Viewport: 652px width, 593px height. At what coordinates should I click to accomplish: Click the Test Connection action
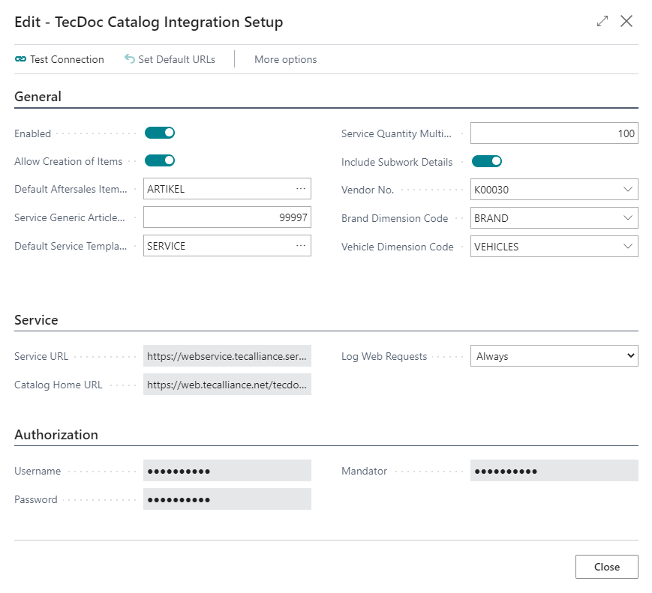(59, 59)
